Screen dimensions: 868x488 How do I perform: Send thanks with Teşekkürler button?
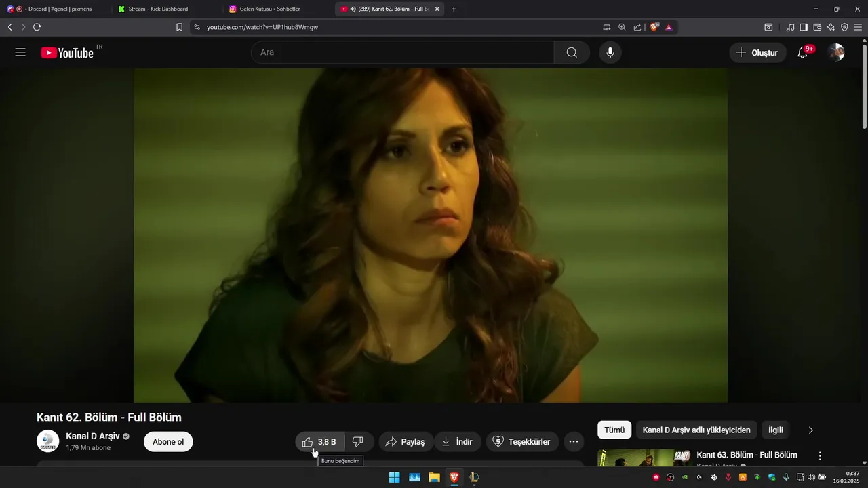521,442
